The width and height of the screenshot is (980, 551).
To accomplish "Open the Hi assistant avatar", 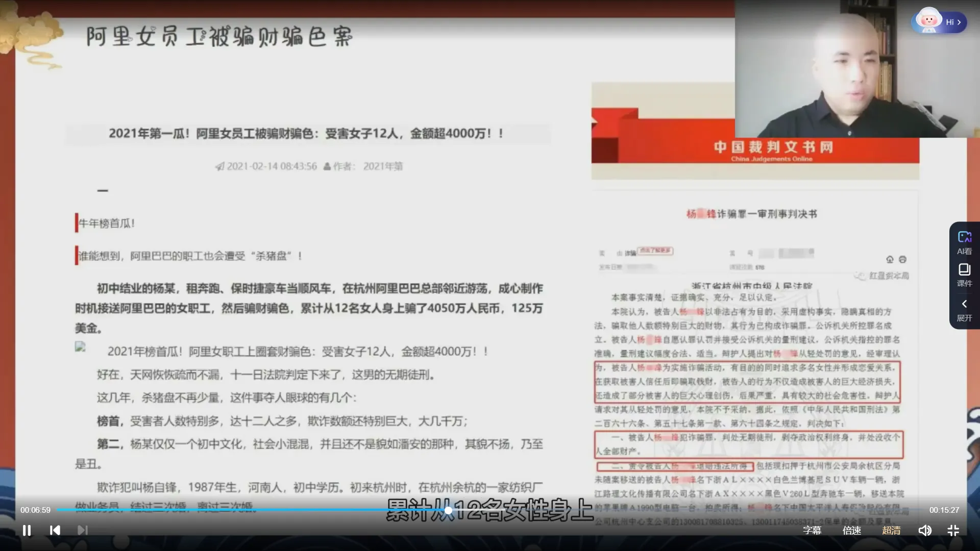I will tap(928, 21).
